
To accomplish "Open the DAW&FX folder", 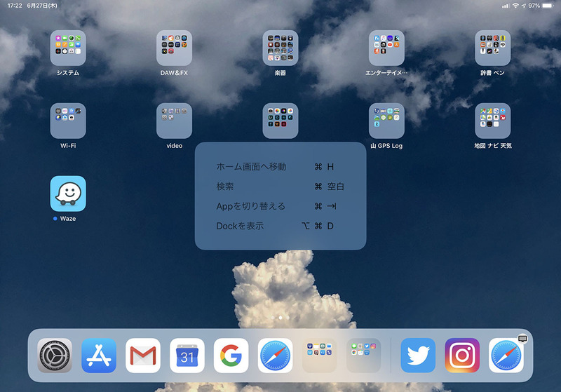I will 174,48.
